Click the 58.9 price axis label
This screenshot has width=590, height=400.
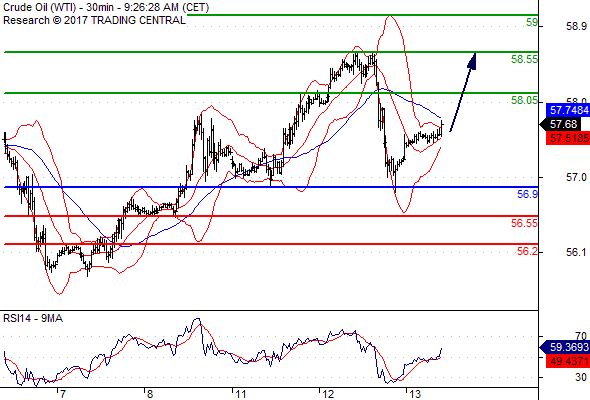(576, 26)
